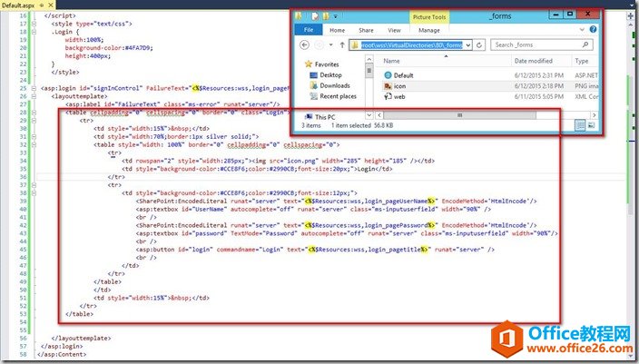This screenshot has height=364, width=639.
Task: Split the code editor with the splitter icon
Action: click(x=630, y=15)
